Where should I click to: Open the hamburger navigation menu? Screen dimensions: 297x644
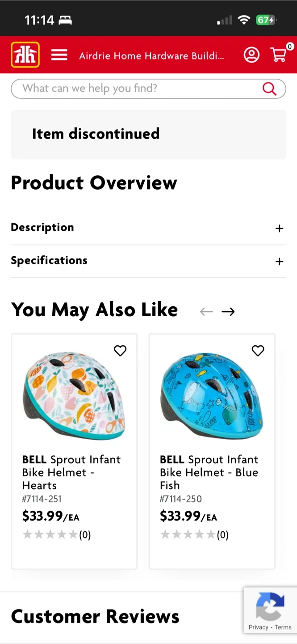point(59,55)
